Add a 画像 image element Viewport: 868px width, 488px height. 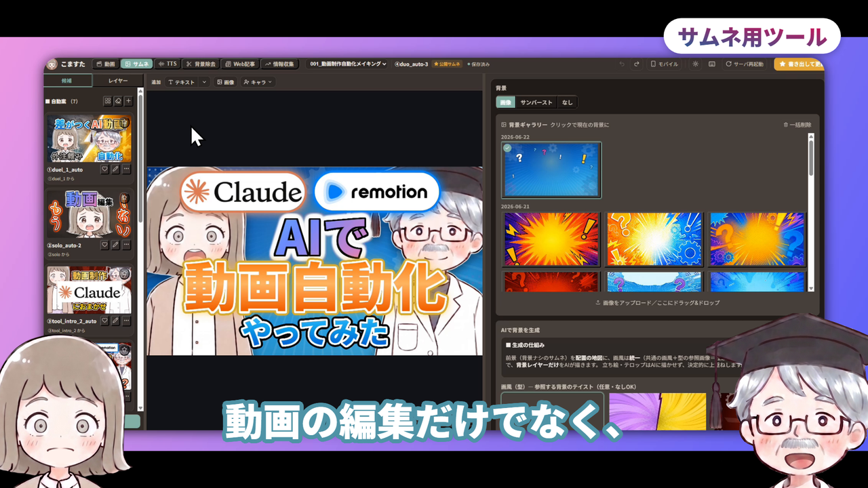(225, 82)
